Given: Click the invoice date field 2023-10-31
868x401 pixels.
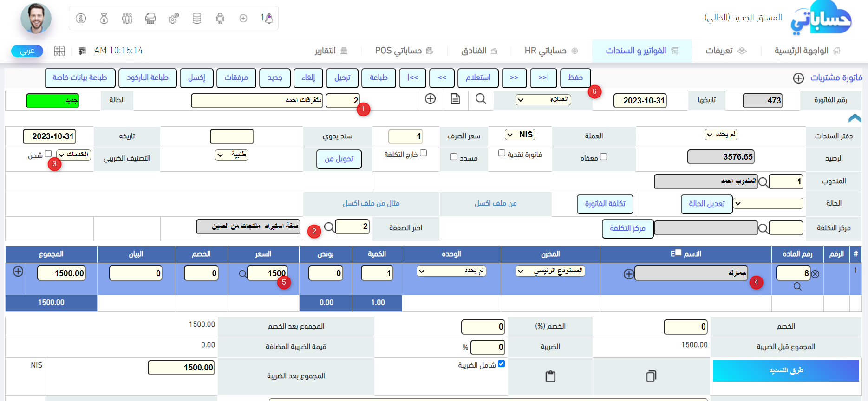Looking at the screenshot, I should pyautogui.click(x=640, y=101).
